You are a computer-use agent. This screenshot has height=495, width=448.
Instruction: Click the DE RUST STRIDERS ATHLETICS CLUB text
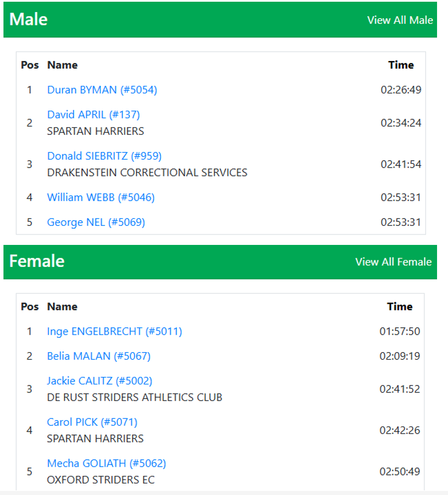pyautogui.click(x=134, y=398)
